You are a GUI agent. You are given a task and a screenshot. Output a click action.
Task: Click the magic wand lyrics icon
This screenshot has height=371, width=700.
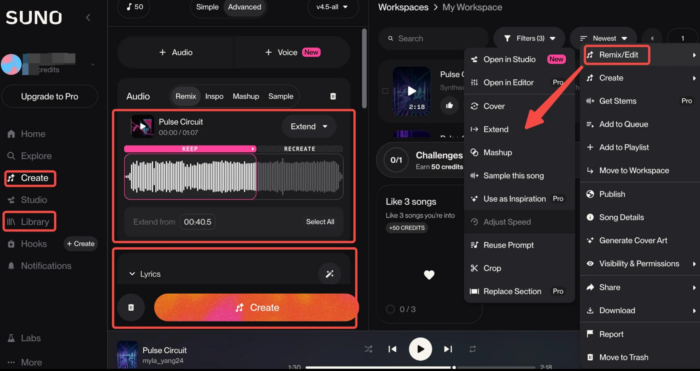coord(329,274)
